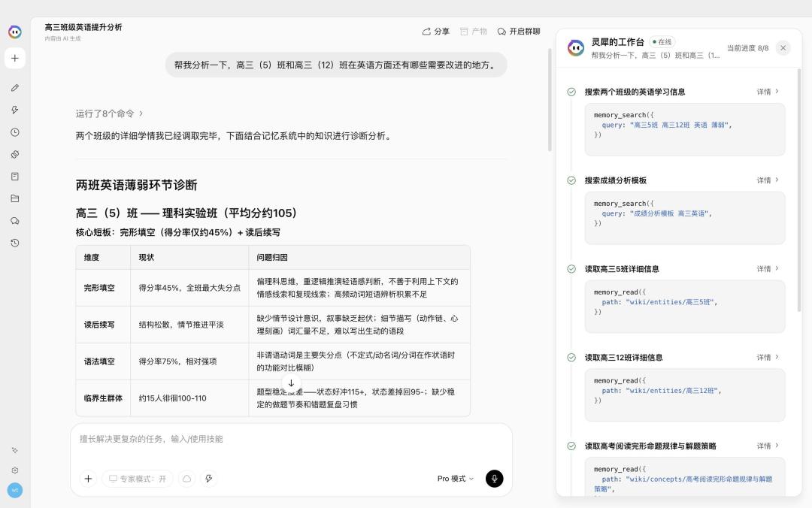Toggle 专家模式 expert mode switch
This screenshot has width=812, height=508.
tap(138, 479)
